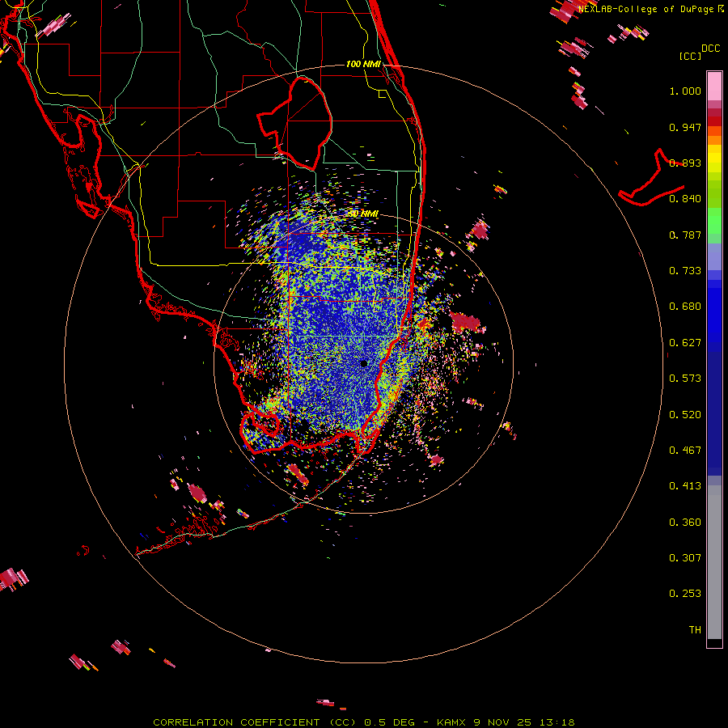
Task: Pick the light pink swatch atop color bar
Action: coord(714,86)
